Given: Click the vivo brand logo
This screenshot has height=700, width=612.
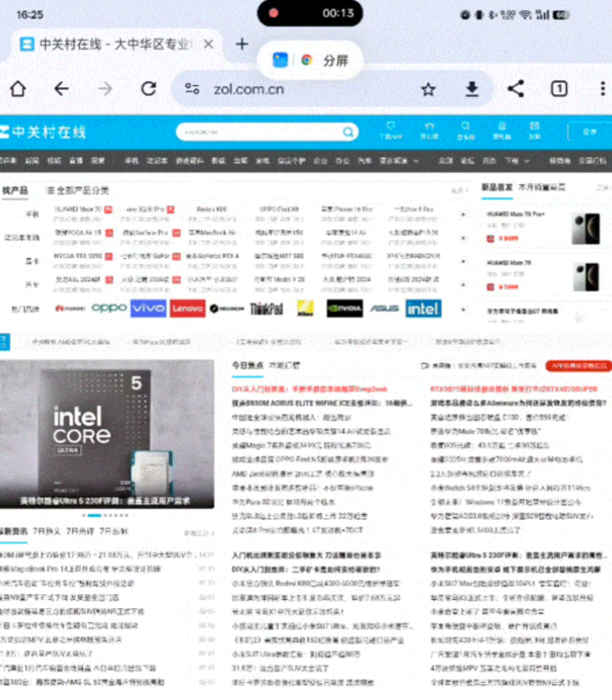Looking at the screenshot, I should (x=149, y=308).
